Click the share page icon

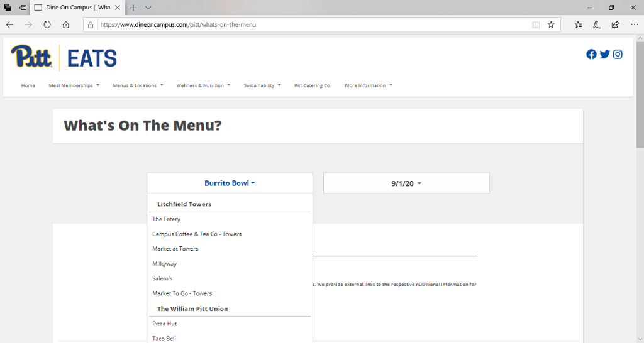coord(615,24)
